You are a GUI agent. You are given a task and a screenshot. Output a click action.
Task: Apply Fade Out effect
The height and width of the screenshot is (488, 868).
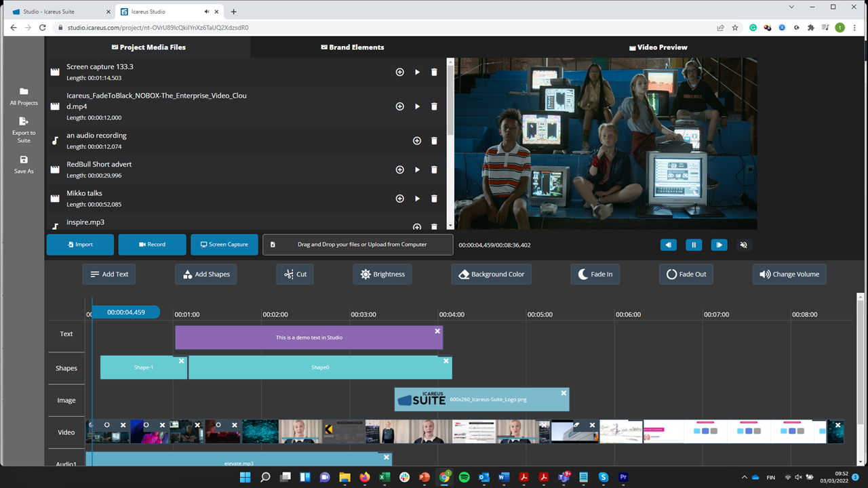coord(686,274)
